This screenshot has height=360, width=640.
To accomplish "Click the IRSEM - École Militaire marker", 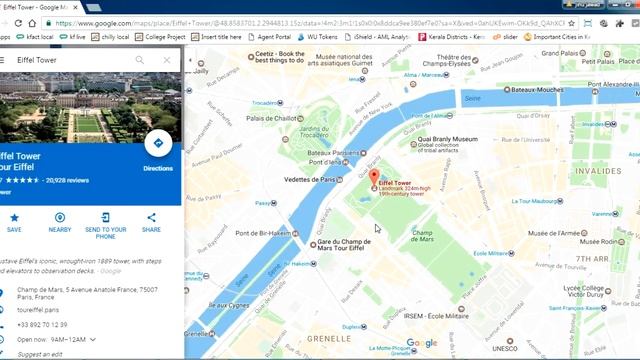I will coord(461,309).
